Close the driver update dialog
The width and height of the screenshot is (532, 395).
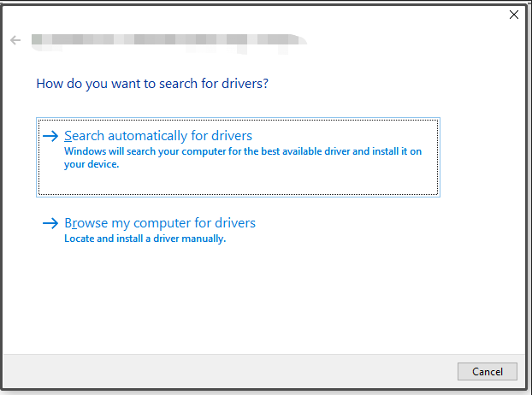tap(514, 15)
